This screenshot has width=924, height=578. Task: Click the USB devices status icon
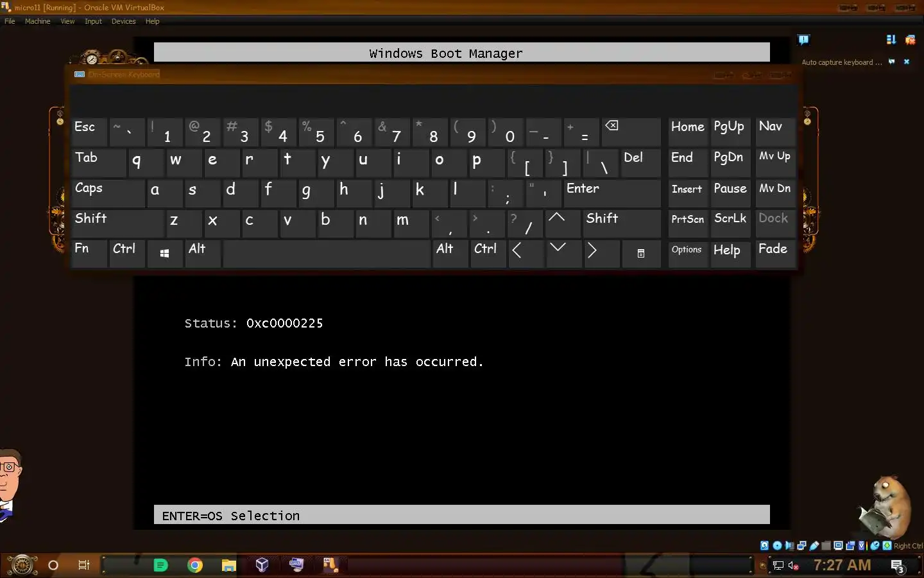coord(814,546)
